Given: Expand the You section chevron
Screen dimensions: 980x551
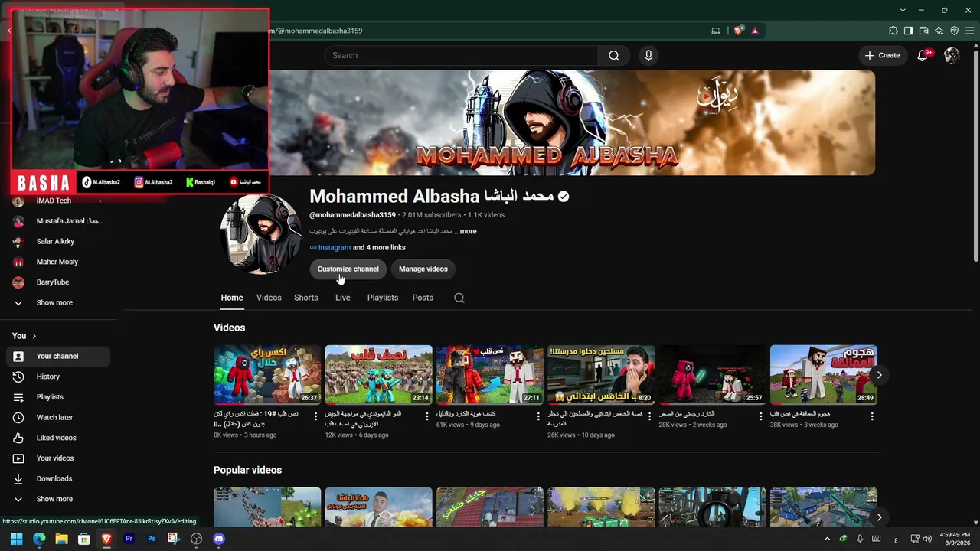Looking at the screenshot, I should pyautogui.click(x=34, y=336).
